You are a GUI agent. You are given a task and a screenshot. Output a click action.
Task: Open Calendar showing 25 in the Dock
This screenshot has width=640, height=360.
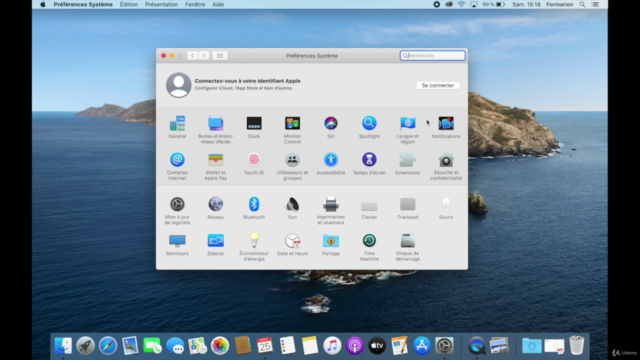pyautogui.click(x=265, y=346)
